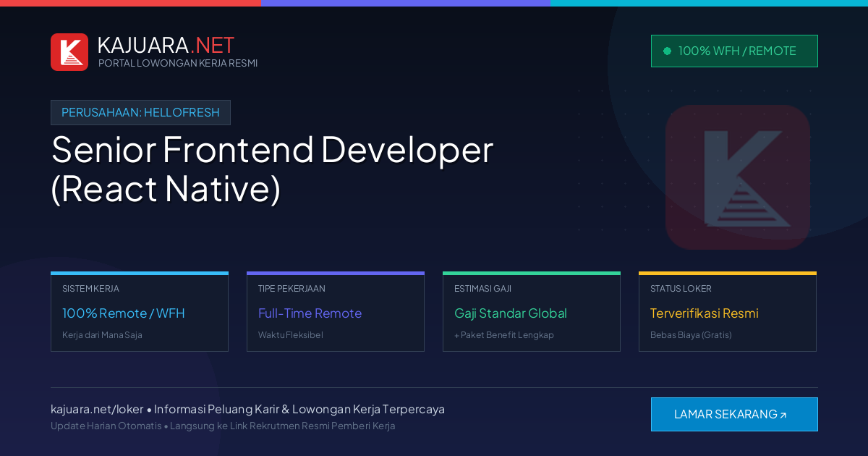Click the Terverifikasi Resmi status text

tap(704, 313)
